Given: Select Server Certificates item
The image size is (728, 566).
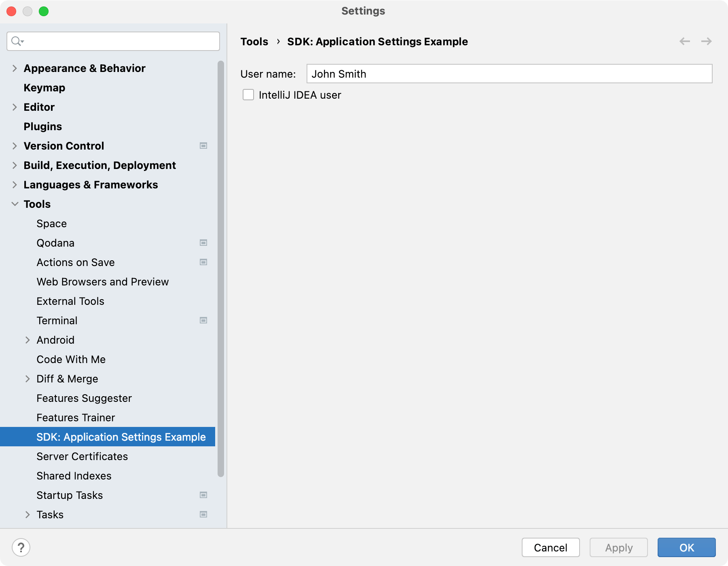Looking at the screenshot, I should (x=82, y=456).
